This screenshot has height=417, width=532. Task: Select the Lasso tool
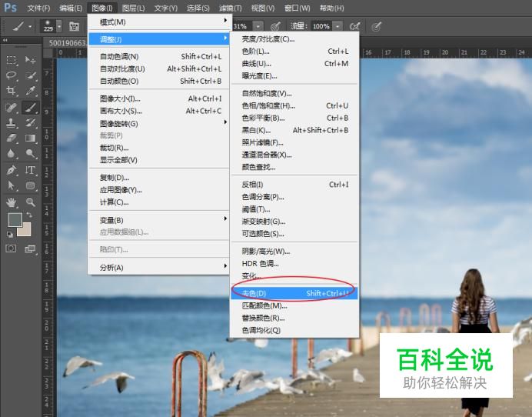(x=12, y=75)
